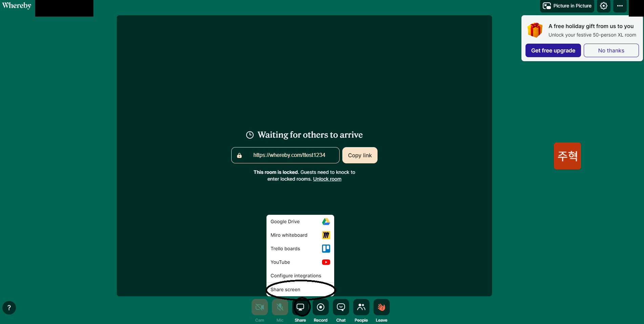644x324 pixels.
Task: Open the settings gear icon at the top
Action: pos(604,6)
